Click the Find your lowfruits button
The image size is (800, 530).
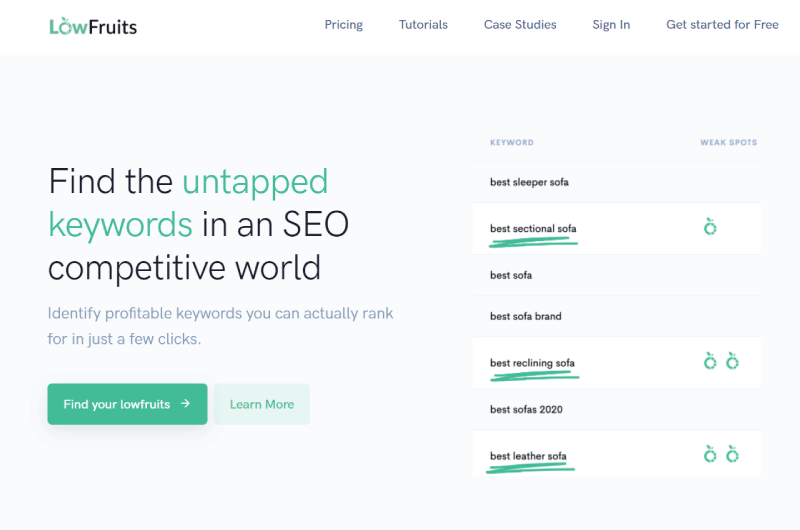tap(128, 404)
